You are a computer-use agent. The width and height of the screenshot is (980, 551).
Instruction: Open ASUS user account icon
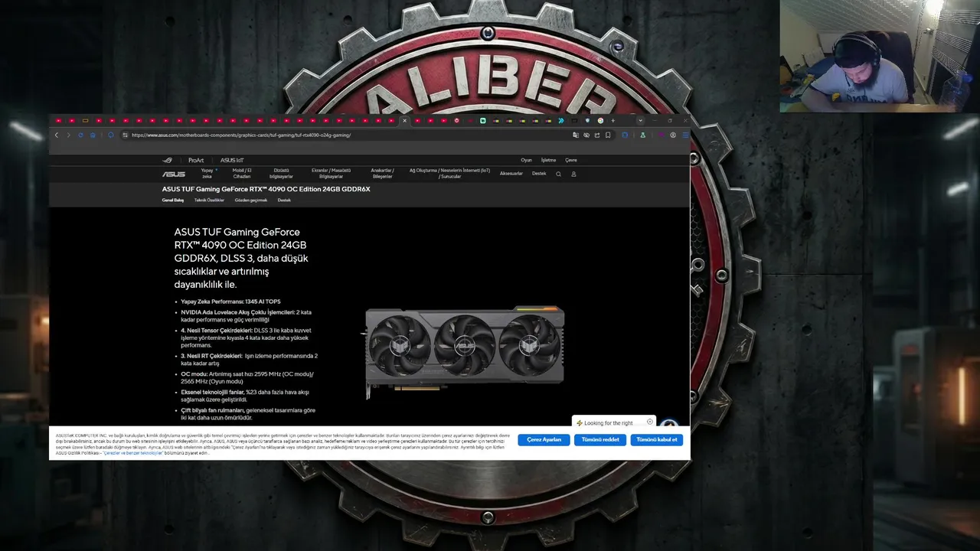click(x=573, y=174)
